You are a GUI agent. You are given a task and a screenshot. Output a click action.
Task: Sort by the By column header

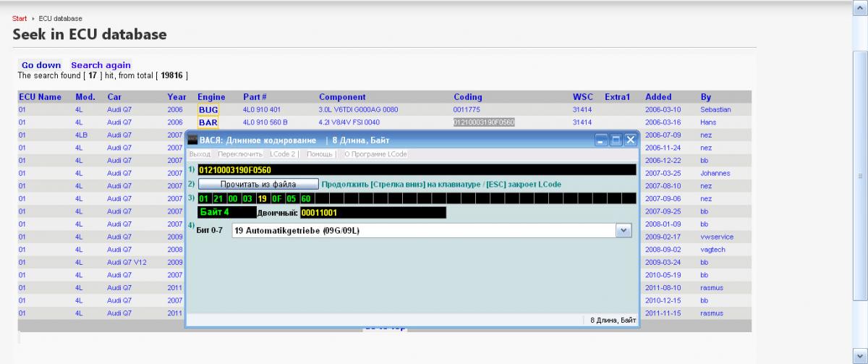[x=705, y=97]
